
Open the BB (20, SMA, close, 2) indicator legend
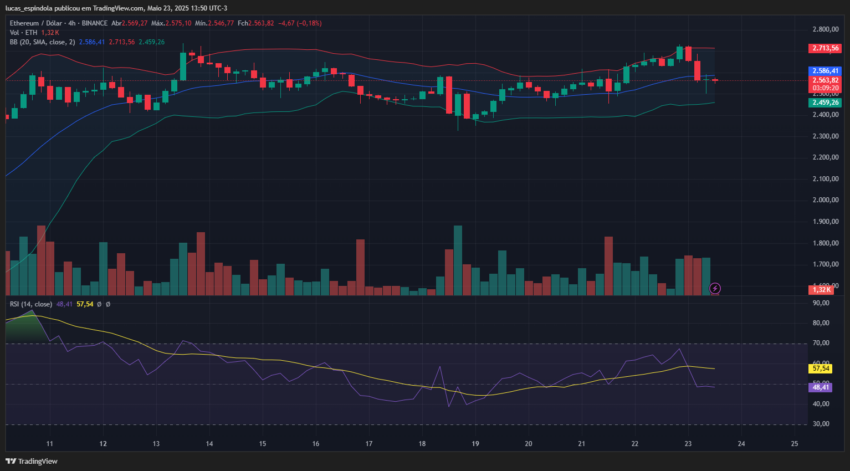click(42, 42)
